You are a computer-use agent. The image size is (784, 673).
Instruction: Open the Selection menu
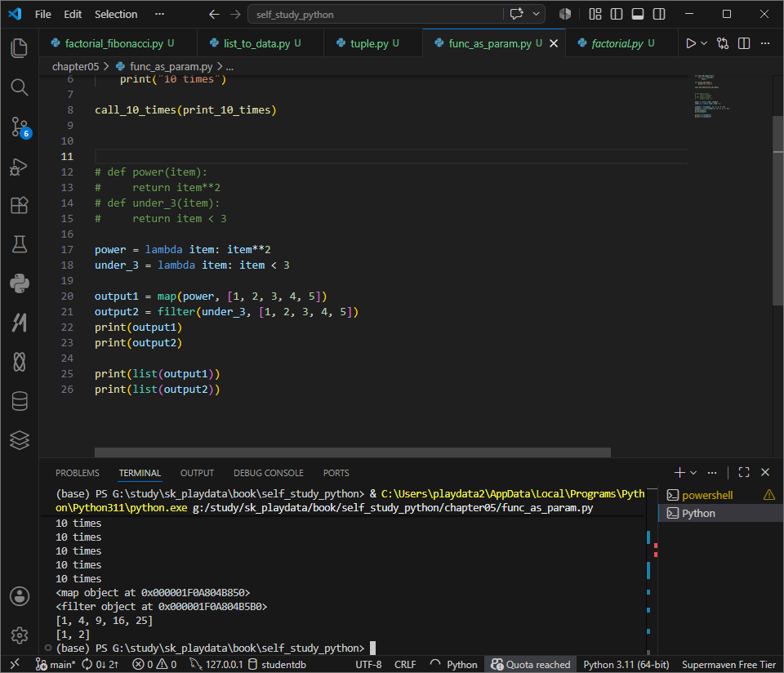click(116, 14)
